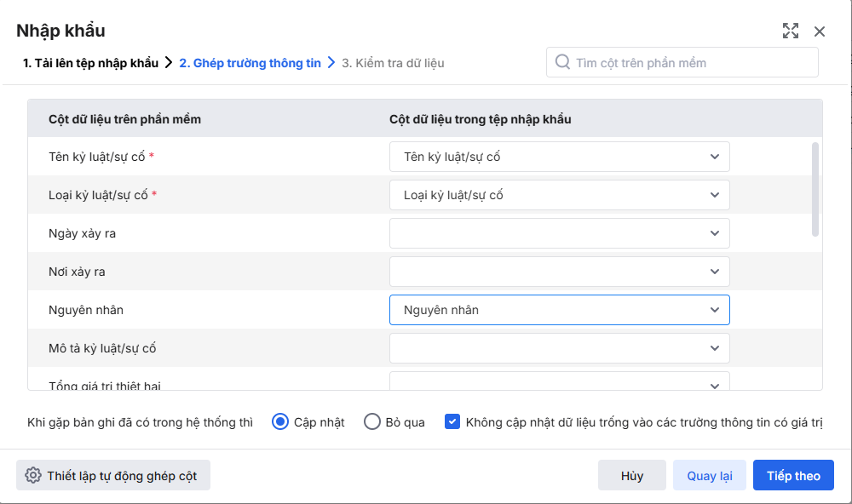Click gear icon for auto column matching

[33, 476]
